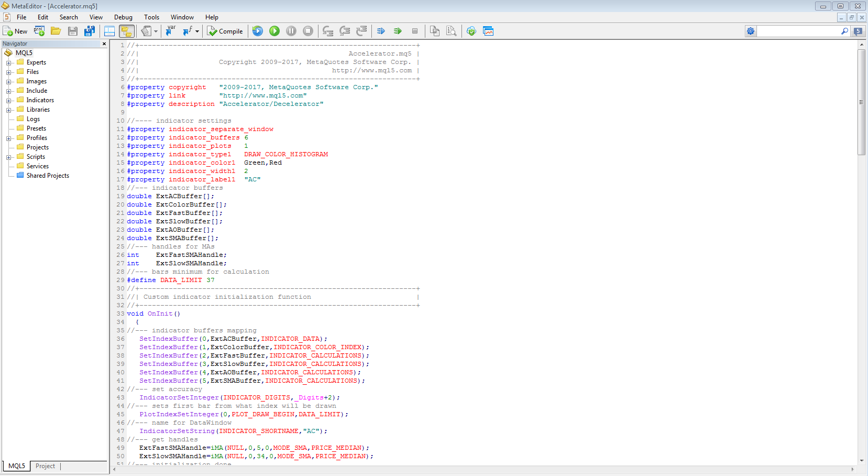The width and height of the screenshot is (868, 476).
Task: Select the MQL5 root tree item
Action: (x=24, y=53)
